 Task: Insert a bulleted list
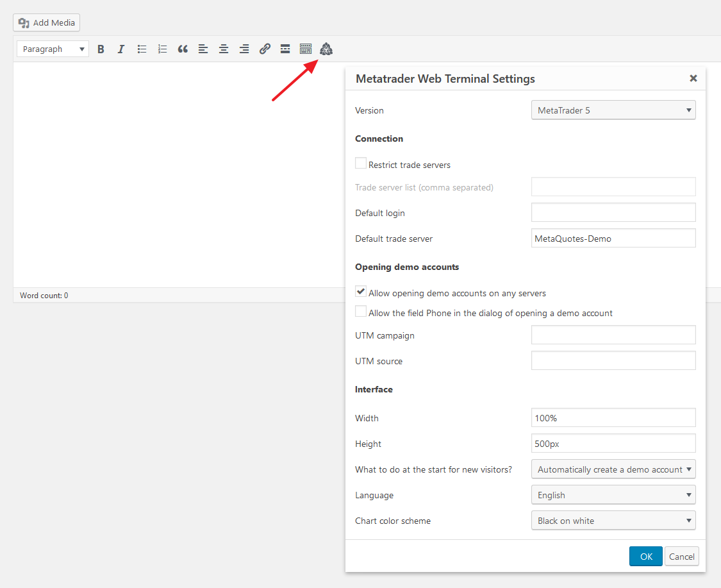pyautogui.click(x=142, y=49)
